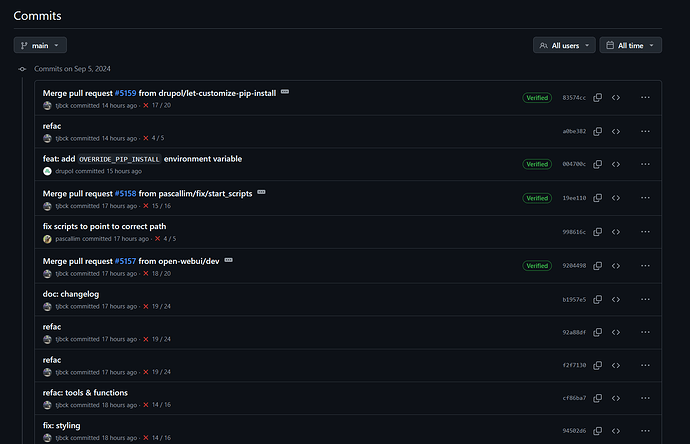Click pascallim's avatar on fix scripts commit
Image resolution: width=690 pixels, height=444 pixels.
tap(48, 239)
